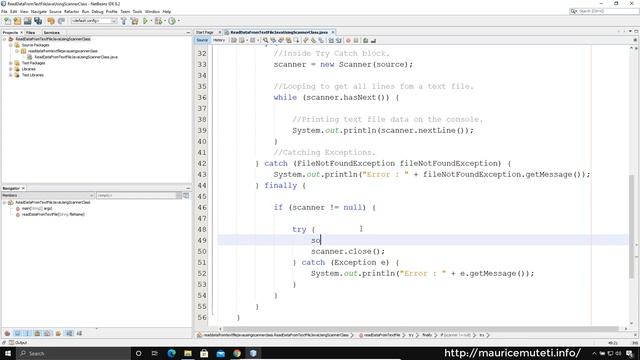The width and height of the screenshot is (640, 360).
Task: Click the Windows taskbar search box
Action: pos(73,353)
